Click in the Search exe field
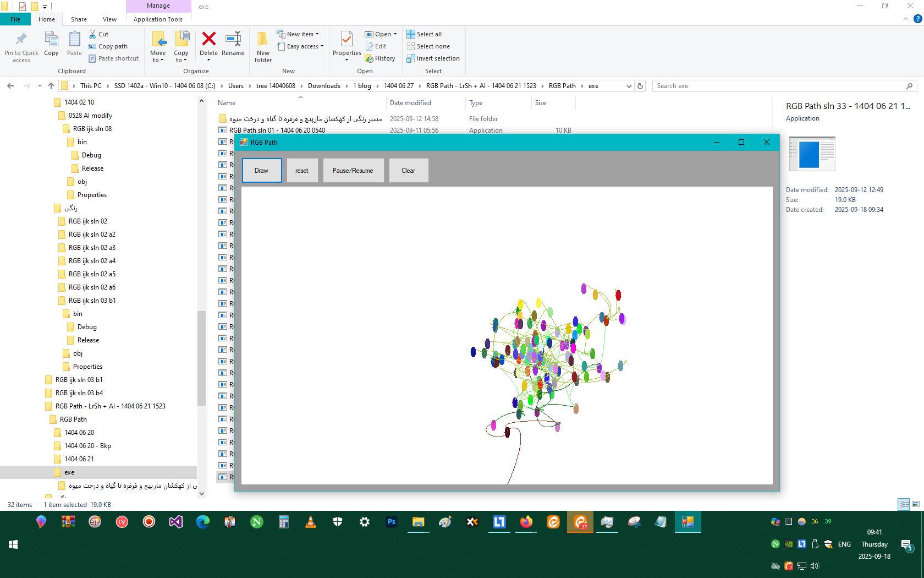This screenshot has width=924, height=578. coord(778,86)
